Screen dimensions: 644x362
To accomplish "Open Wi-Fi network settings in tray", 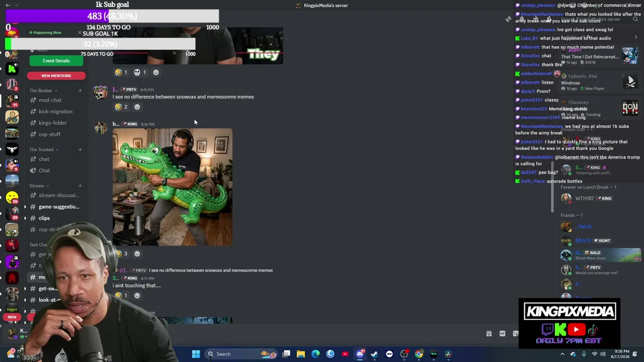I will pyautogui.click(x=594, y=354).
